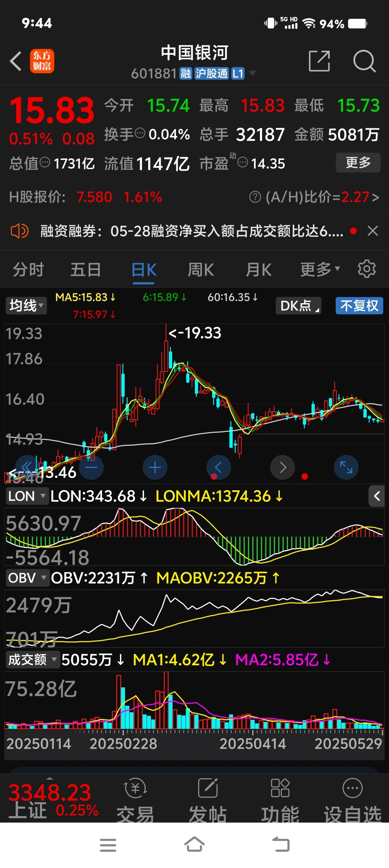
Task: Dismiss the 融资融券 notification with X
Action: click(x=373, y=231)
